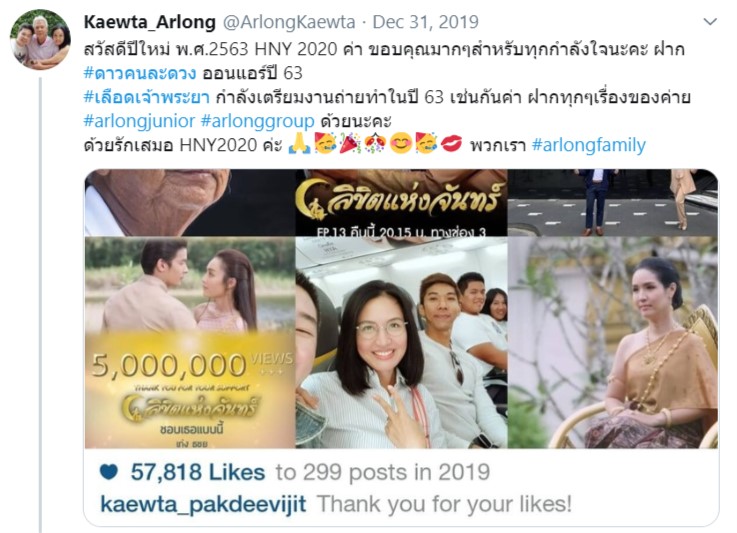Open the #arlonggroup hashtag
The image size is (737, 533).
[258, 121]
